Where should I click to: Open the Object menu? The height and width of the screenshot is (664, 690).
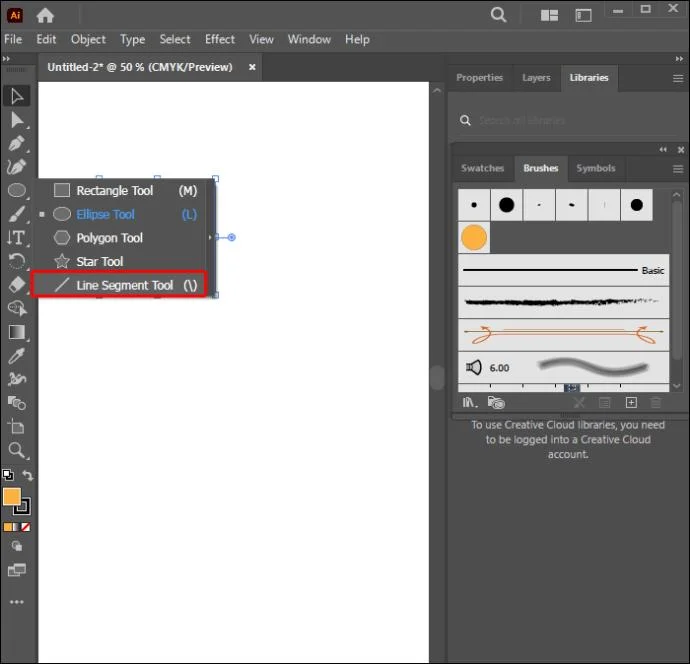pos(88,39)
